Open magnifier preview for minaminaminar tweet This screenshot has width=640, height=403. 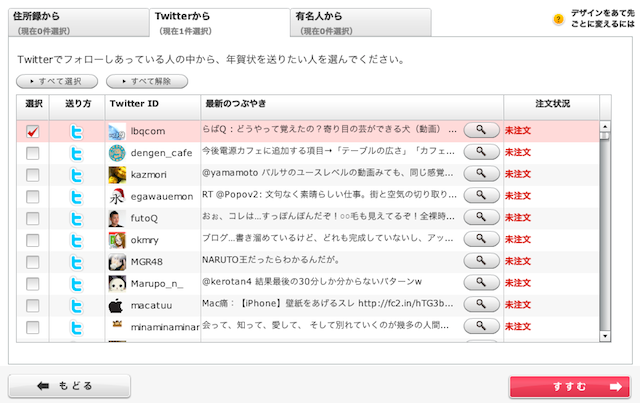482,325
